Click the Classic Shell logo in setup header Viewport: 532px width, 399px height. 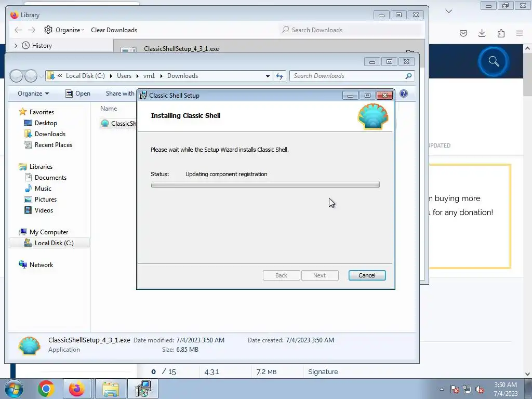373,116
